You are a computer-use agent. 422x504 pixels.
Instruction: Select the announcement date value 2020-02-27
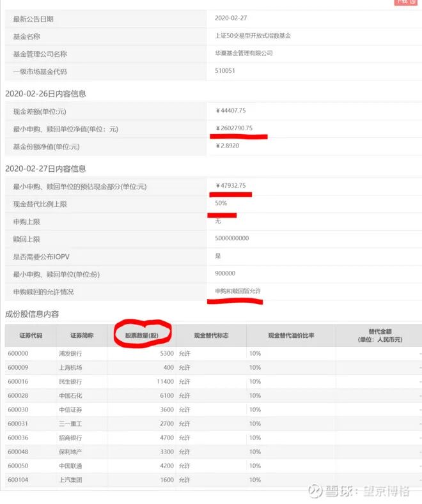231,18
